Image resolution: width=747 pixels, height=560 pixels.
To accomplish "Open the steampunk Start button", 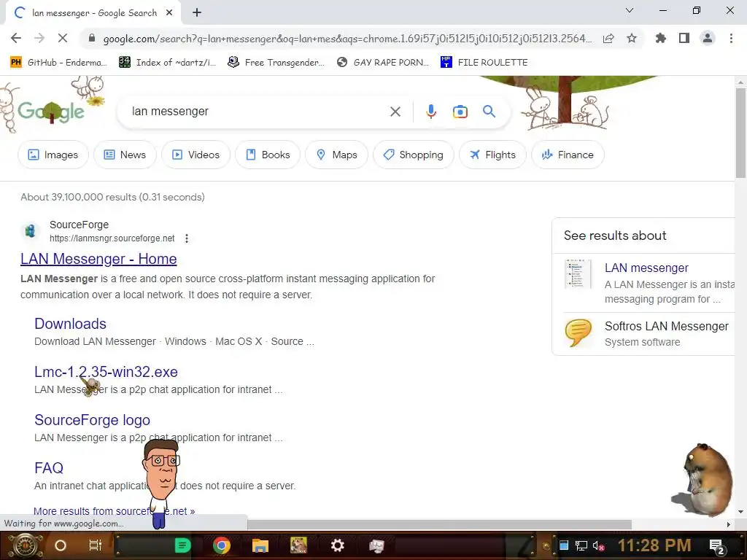I will point(25,545).
